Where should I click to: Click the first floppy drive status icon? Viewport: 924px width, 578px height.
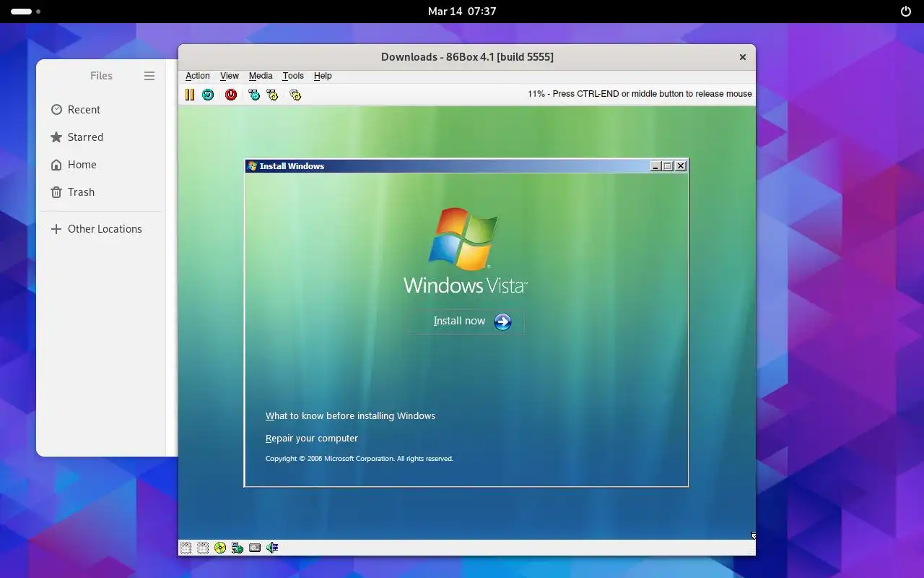point(186,548)
